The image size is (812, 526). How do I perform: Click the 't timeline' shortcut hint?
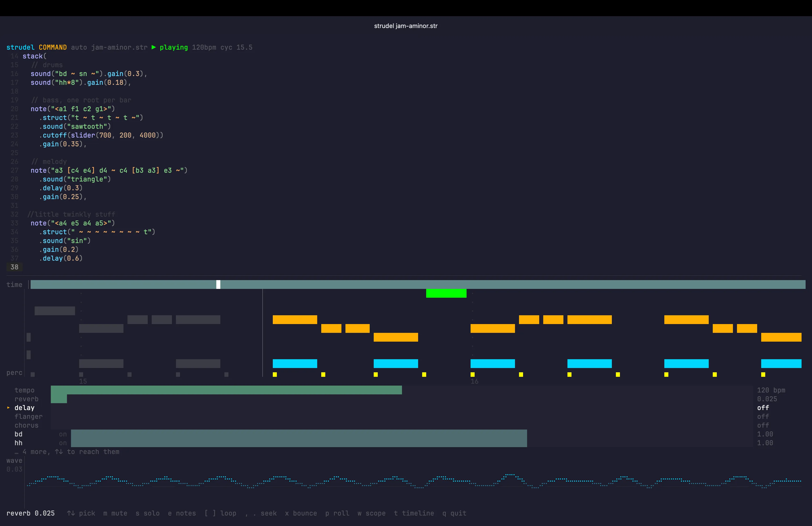[x=414, y=513]
